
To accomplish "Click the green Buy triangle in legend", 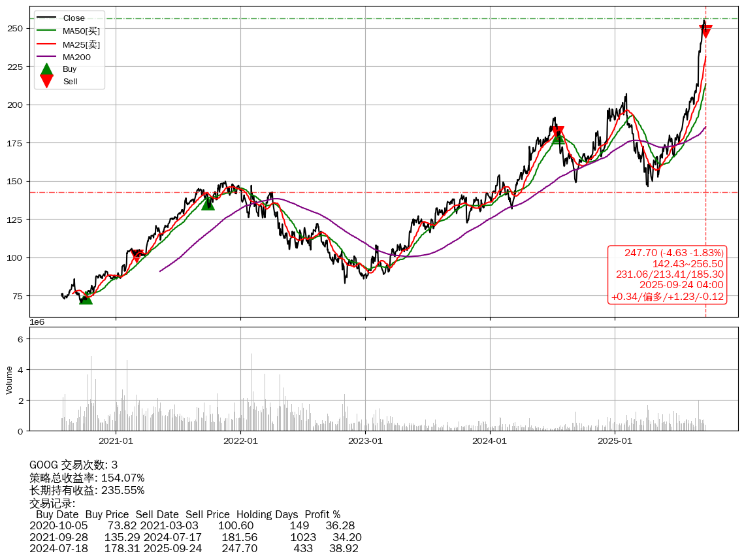I will coord(46,69).
